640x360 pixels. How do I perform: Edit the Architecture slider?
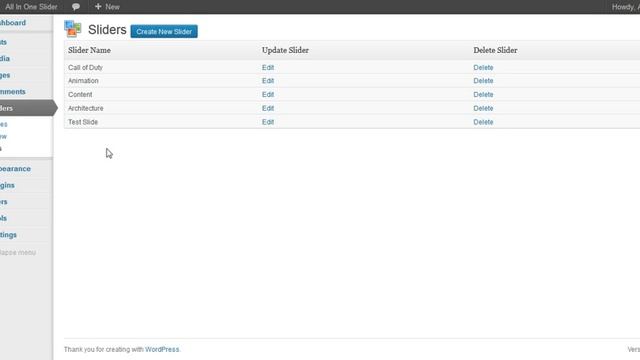pyautogui.click(x=268, y=108)
